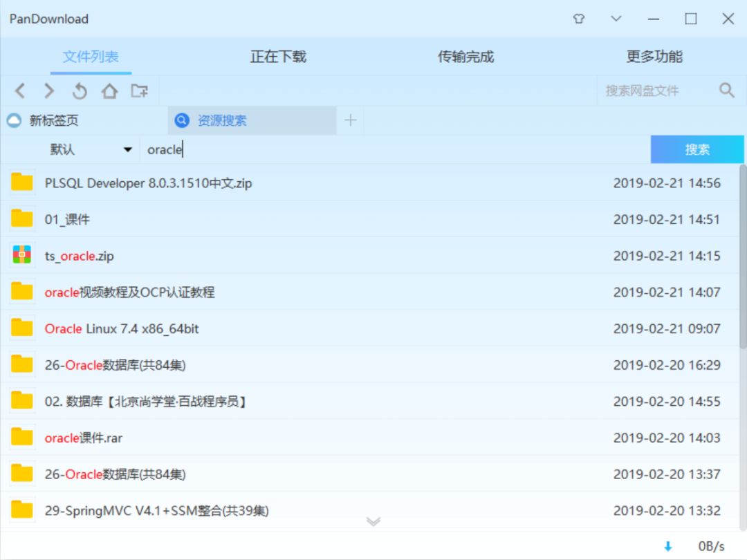The image size is (747, 560).
Task: Click folder icon of 02. 数据库 row
Action: coord(22,400)
